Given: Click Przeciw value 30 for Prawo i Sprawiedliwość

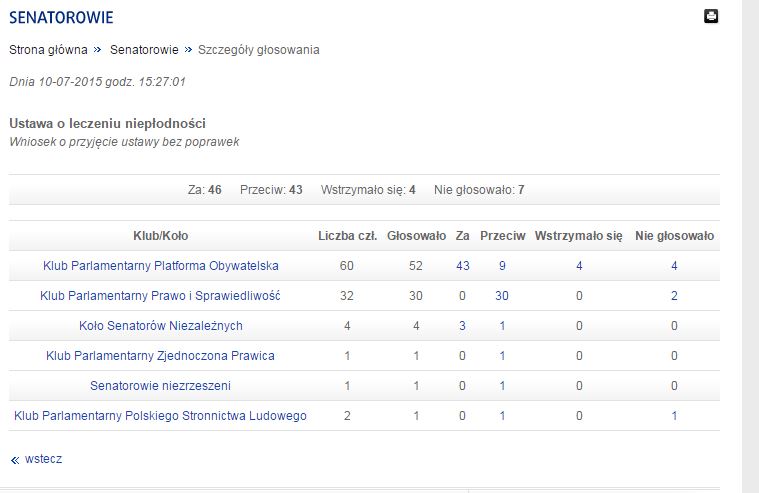Looking at the screenshot, I should [502, 296].
